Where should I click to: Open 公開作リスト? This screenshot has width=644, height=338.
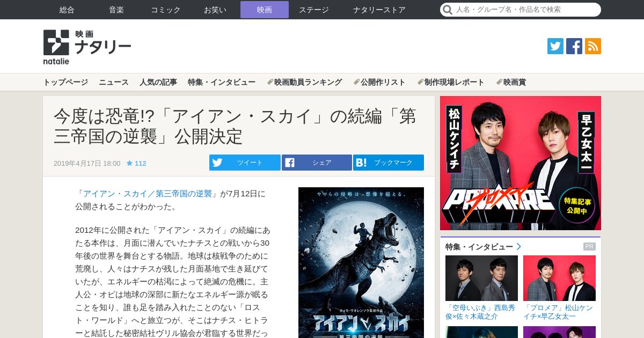coord(379,82)
